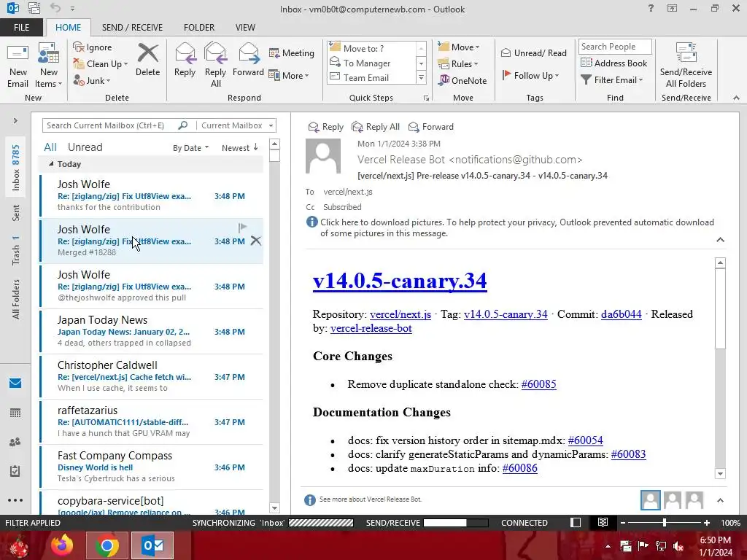The width and height of the screenshot is (747, 560).
Task: Create a New Email
Action: tap(18, 66)
